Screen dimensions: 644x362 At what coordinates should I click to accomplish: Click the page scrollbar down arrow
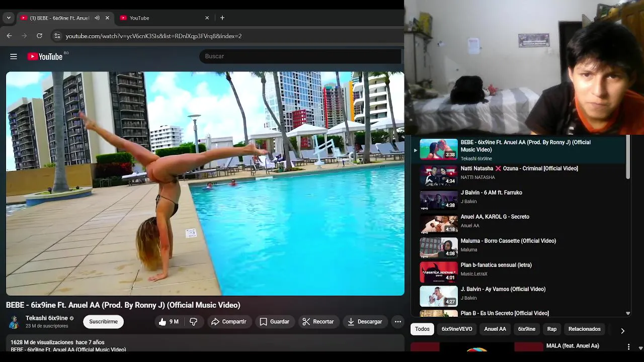(x=640, y=348)
